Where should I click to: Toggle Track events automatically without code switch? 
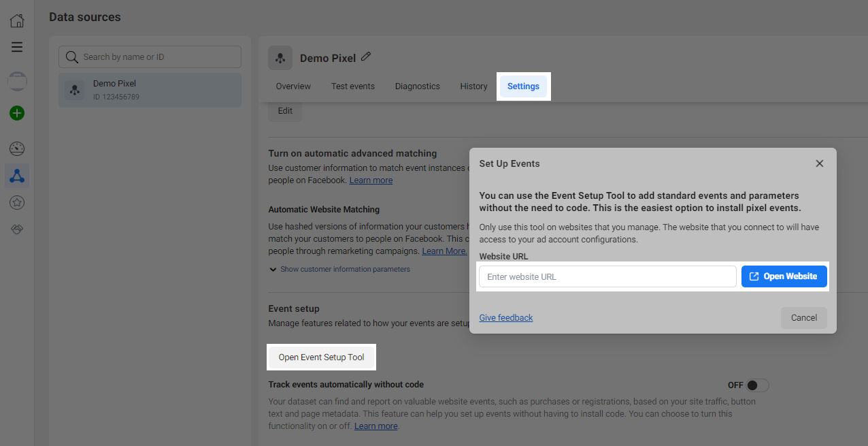coord(758,385)
